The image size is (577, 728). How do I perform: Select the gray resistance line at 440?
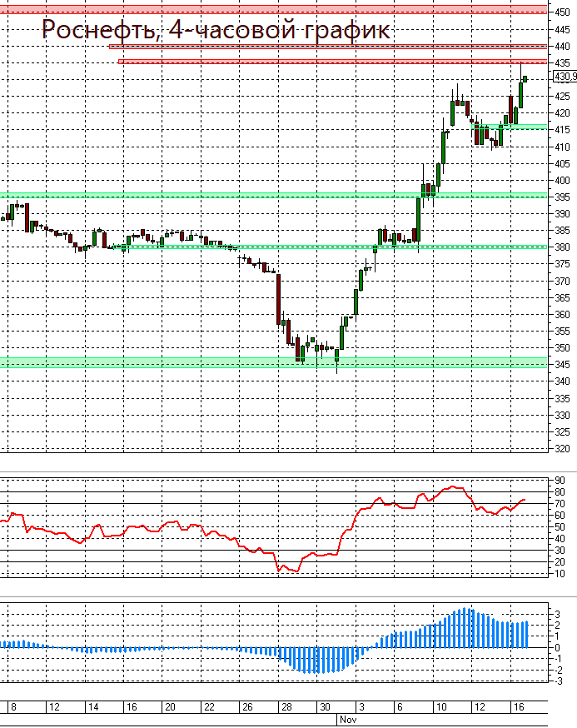pos(328,47)
